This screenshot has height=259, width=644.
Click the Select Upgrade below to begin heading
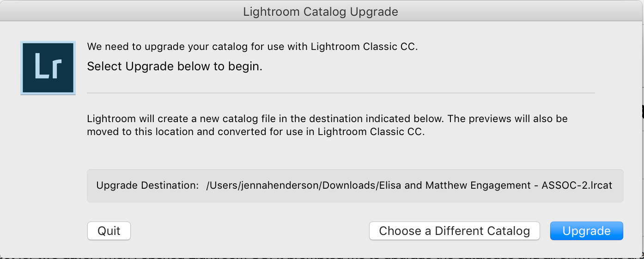click(x=175, y=66)
